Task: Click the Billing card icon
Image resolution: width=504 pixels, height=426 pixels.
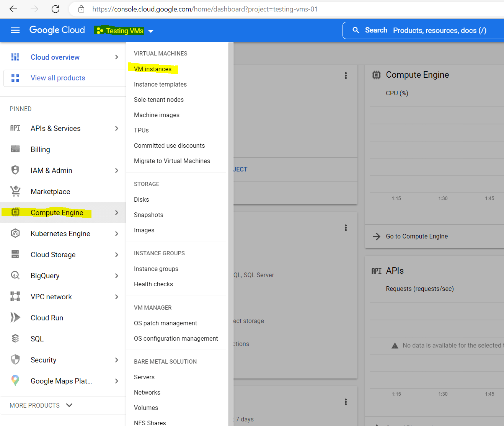Action: [15, 149]
